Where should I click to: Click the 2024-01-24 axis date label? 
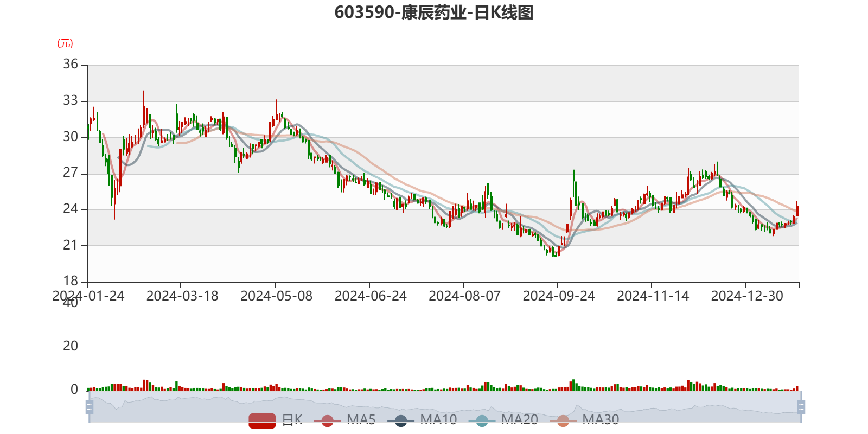(88, 296)
